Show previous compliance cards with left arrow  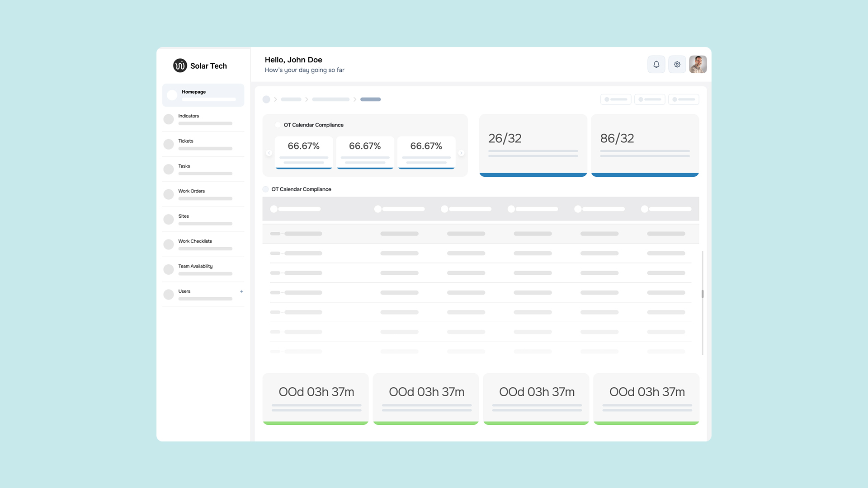[x=269, y=153]
